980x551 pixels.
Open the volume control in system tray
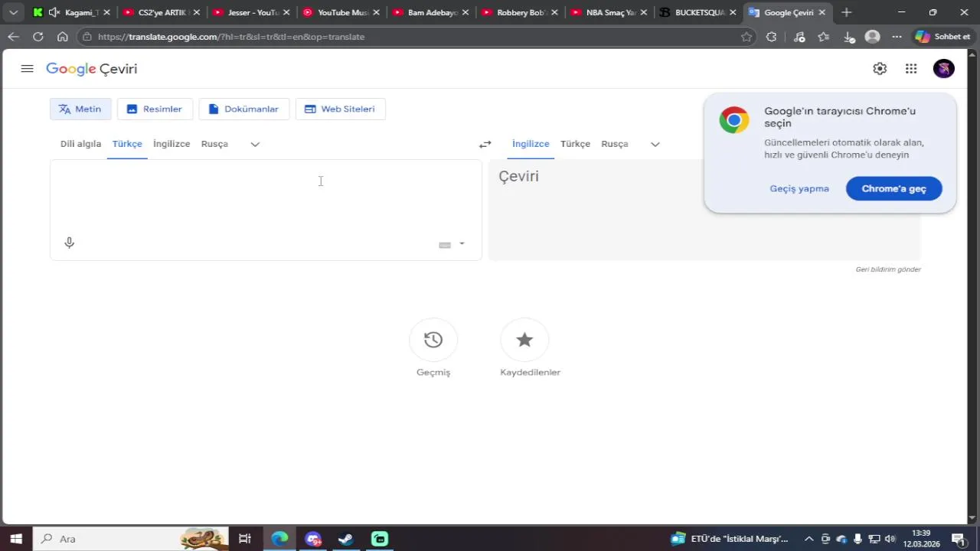click(x=890, y=539)
